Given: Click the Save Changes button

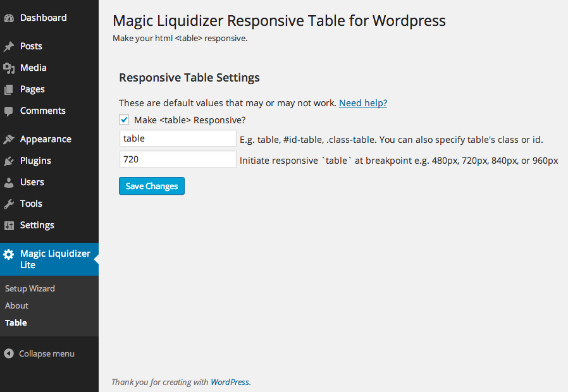Looking at the screenshot, I should coord(152,186).
